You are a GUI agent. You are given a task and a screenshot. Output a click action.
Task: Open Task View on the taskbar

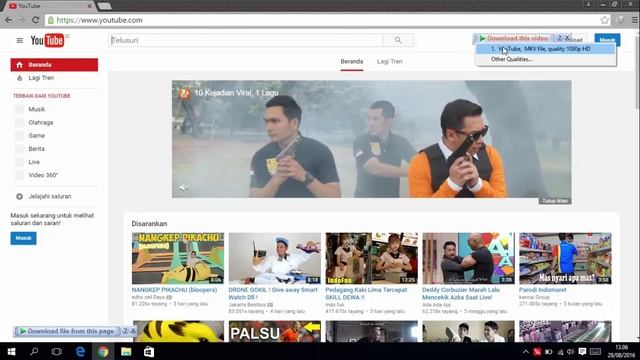[57, 351]
